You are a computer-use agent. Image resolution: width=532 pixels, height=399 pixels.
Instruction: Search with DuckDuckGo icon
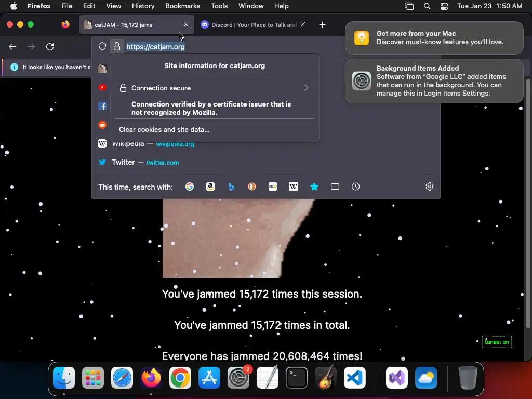tap(252, 187)
